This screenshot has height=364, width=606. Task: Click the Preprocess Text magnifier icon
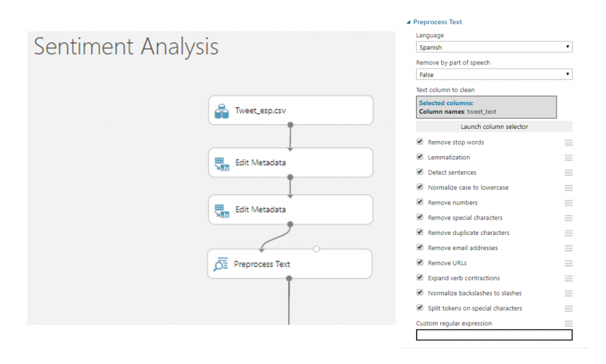(x=221, y=264)
